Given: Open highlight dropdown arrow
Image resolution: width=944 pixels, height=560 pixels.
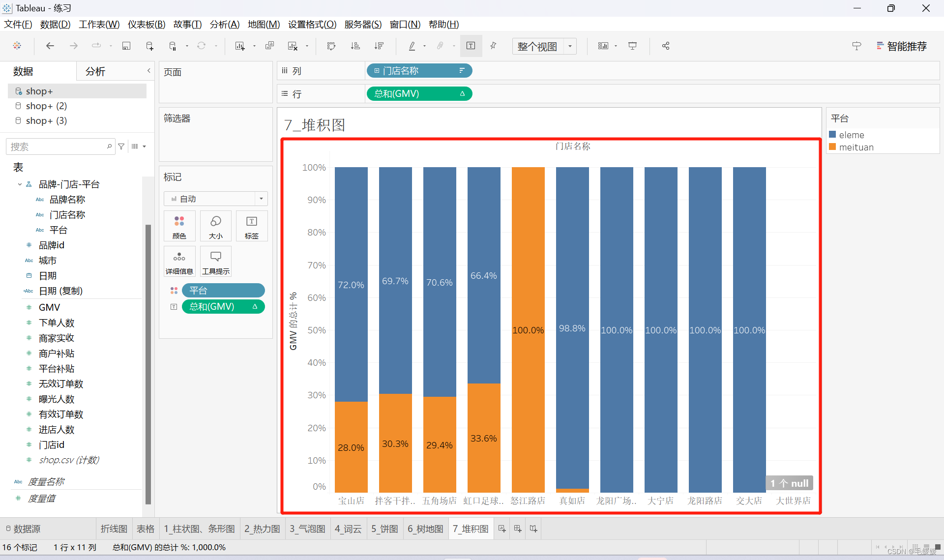Looking at the screenshot, I should coord(424,46).
